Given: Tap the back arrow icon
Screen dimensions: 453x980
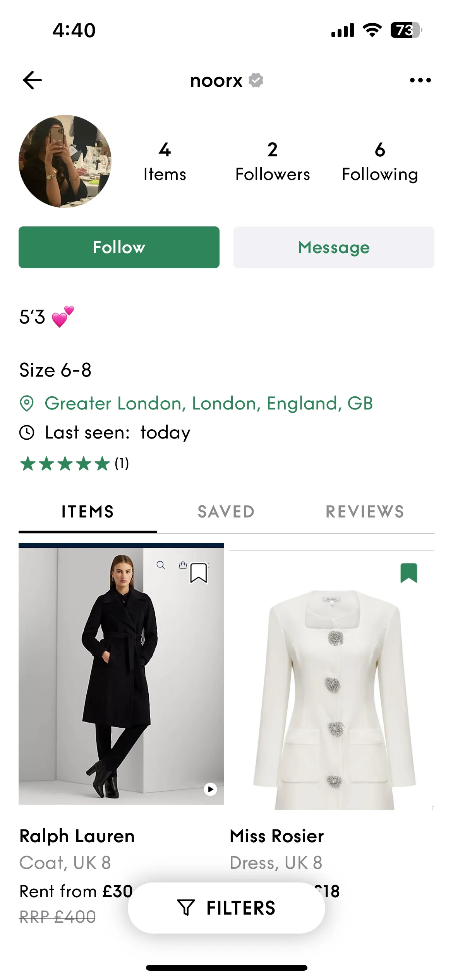Looking at the screenshot, I should click(x=33, y=80).
